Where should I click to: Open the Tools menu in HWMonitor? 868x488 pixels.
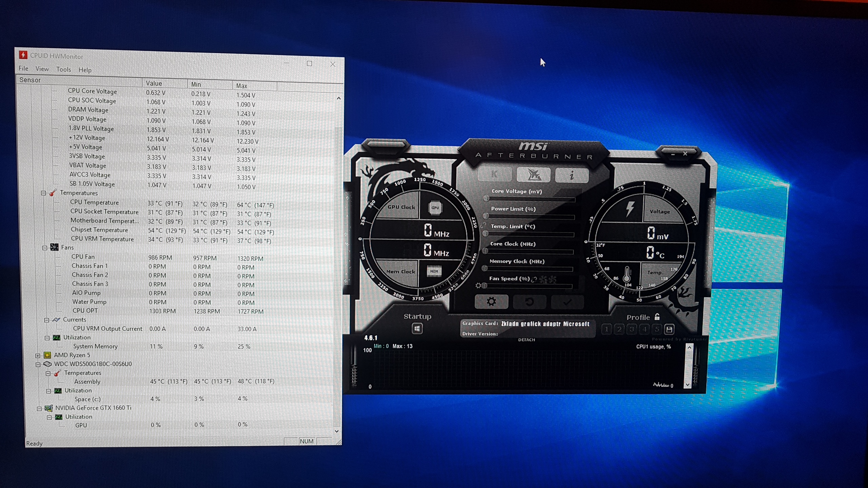point(63,69)
